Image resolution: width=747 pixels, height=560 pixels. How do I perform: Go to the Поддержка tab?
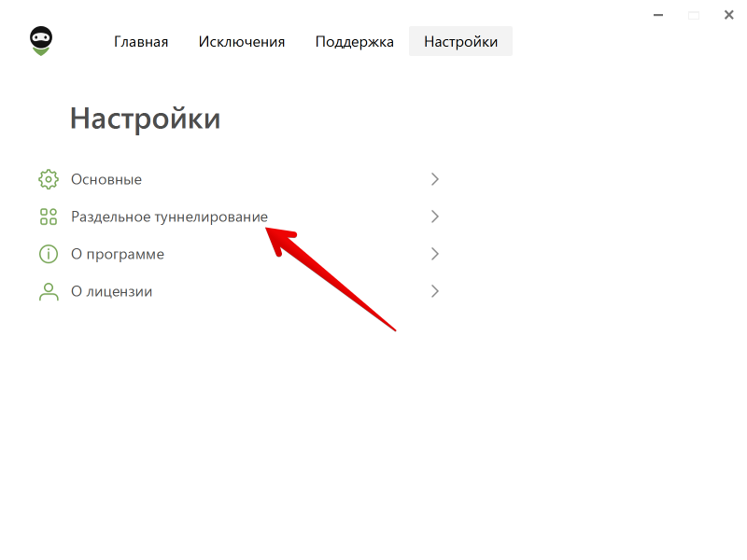[355, 41]
